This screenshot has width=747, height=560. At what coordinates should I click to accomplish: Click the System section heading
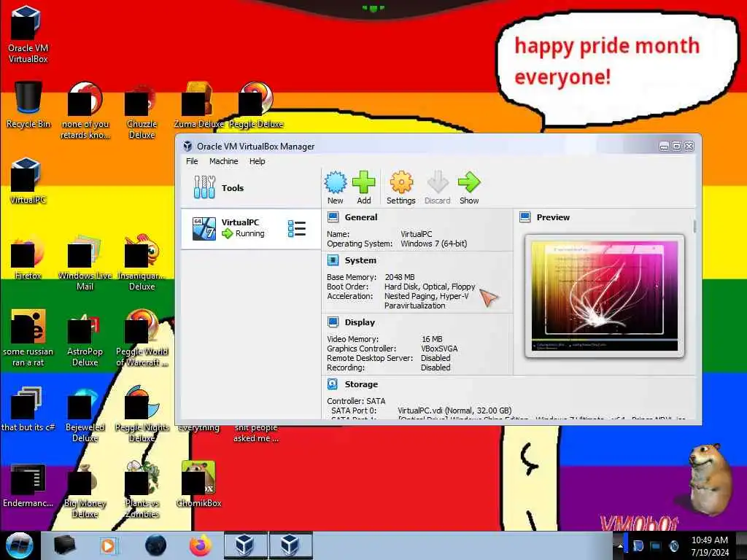[360, 260]
